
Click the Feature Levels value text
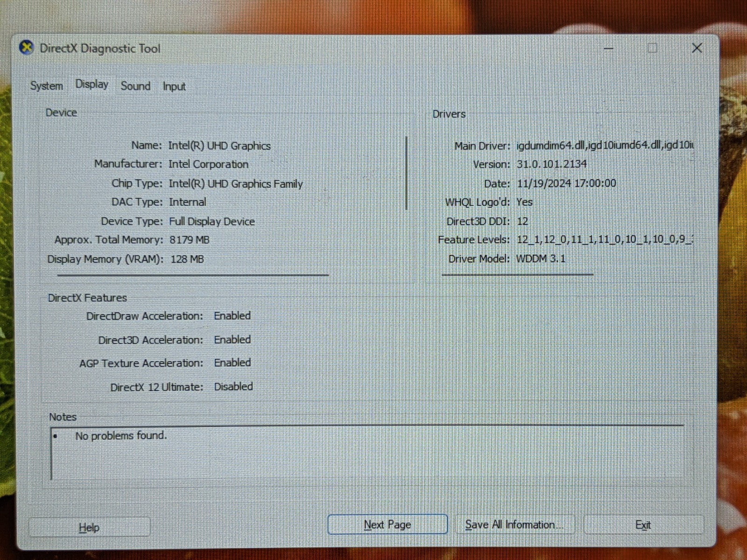click(604, 239)
